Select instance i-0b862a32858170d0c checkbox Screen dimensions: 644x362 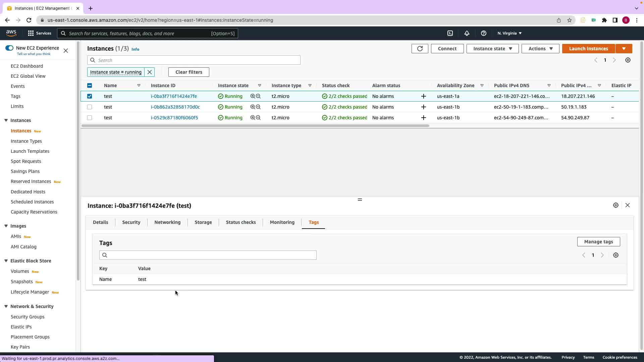(90, 107)
